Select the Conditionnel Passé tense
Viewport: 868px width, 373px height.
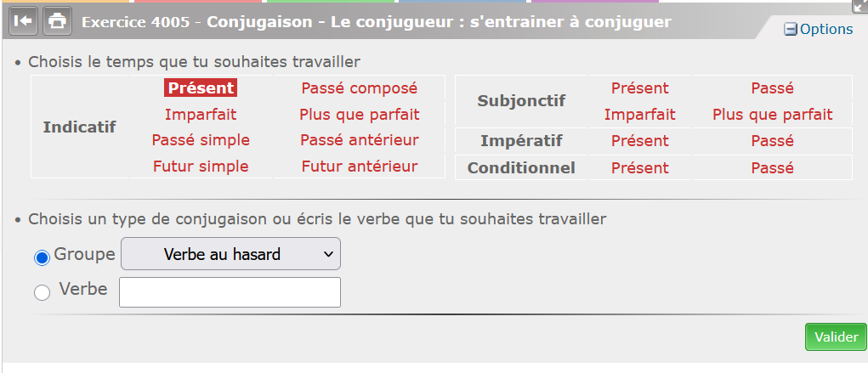(772, 168)
